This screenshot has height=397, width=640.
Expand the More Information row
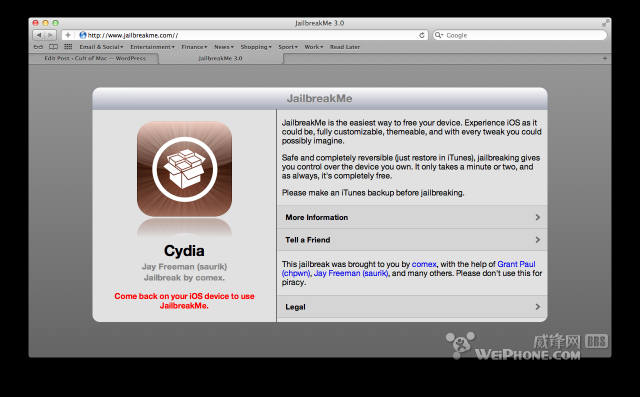coord(412,217)
